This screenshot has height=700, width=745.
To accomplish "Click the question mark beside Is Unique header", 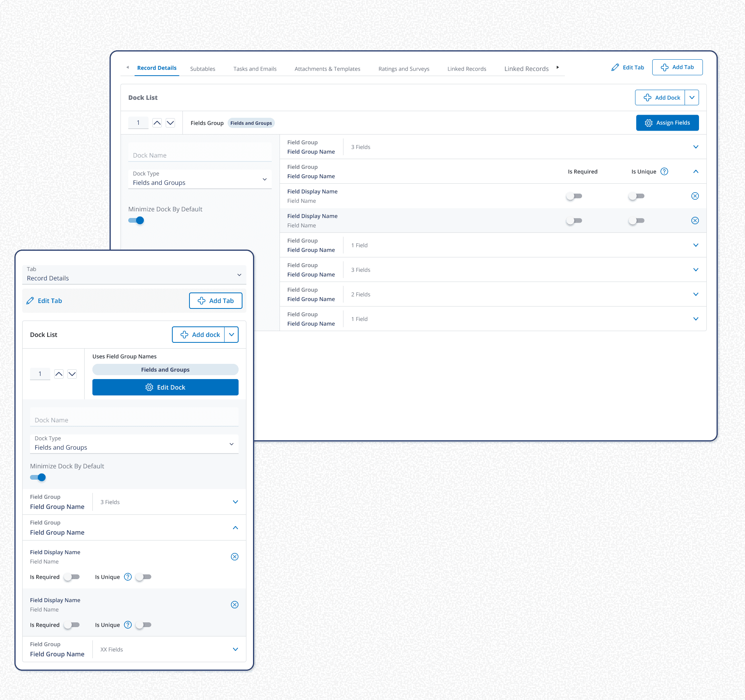I will click(x=665, y=171).
